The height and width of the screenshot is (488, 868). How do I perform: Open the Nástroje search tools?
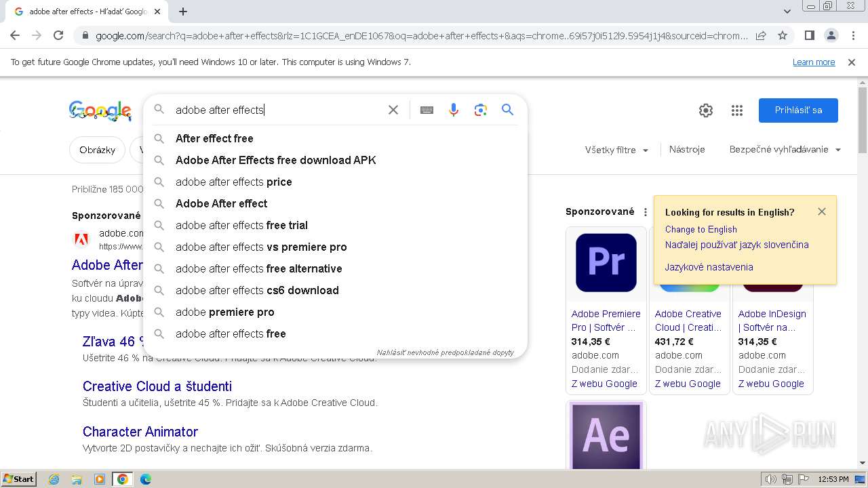click(x=687, y=150)
